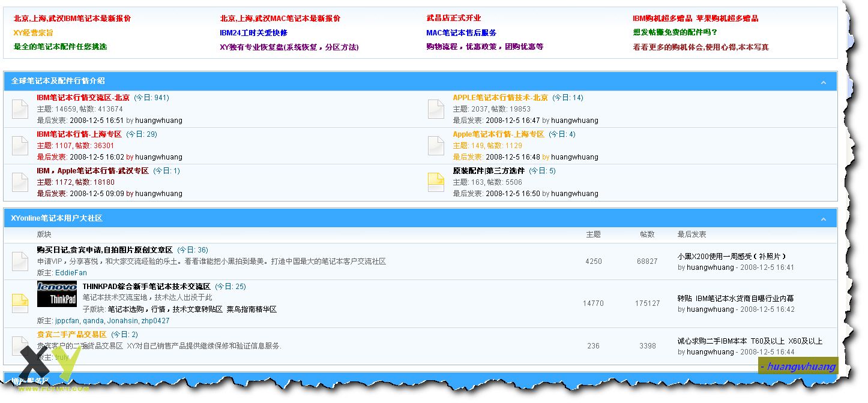
Task: Click post count 175127 for THINKPAD board
Action: [647, 303]
